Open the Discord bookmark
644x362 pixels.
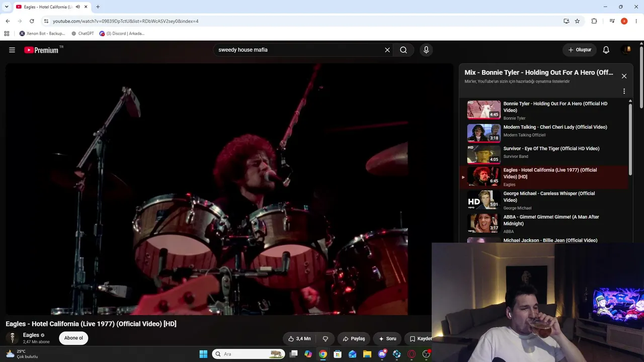coord(122,34)
